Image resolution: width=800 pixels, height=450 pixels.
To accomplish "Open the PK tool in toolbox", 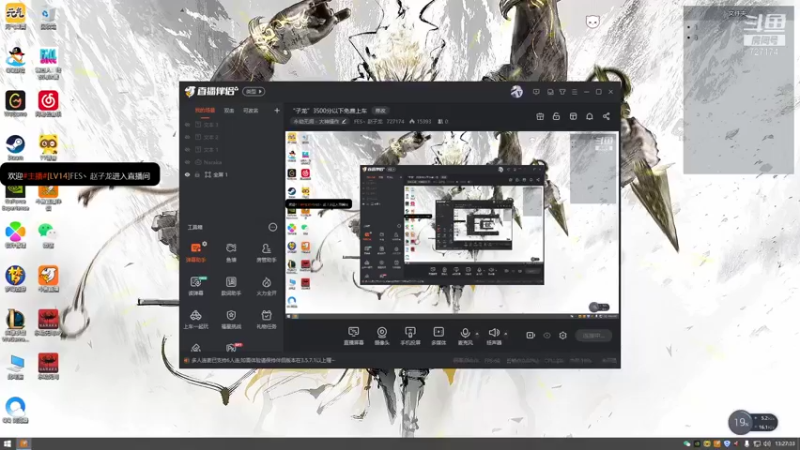I will [x=232, y=347].
